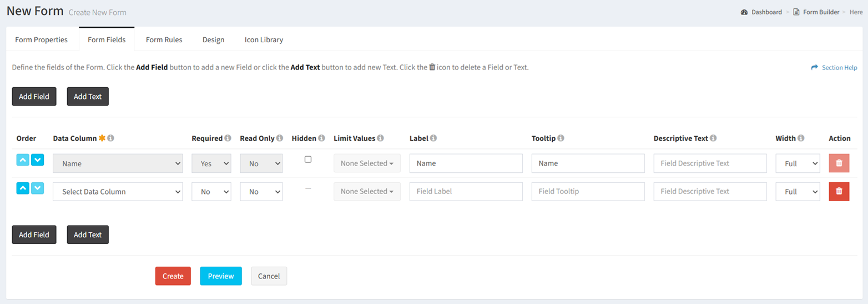The height and width of the screenshot is (304, 868).
Task: Click the bottom Add Field button
Action: (34, 235)
